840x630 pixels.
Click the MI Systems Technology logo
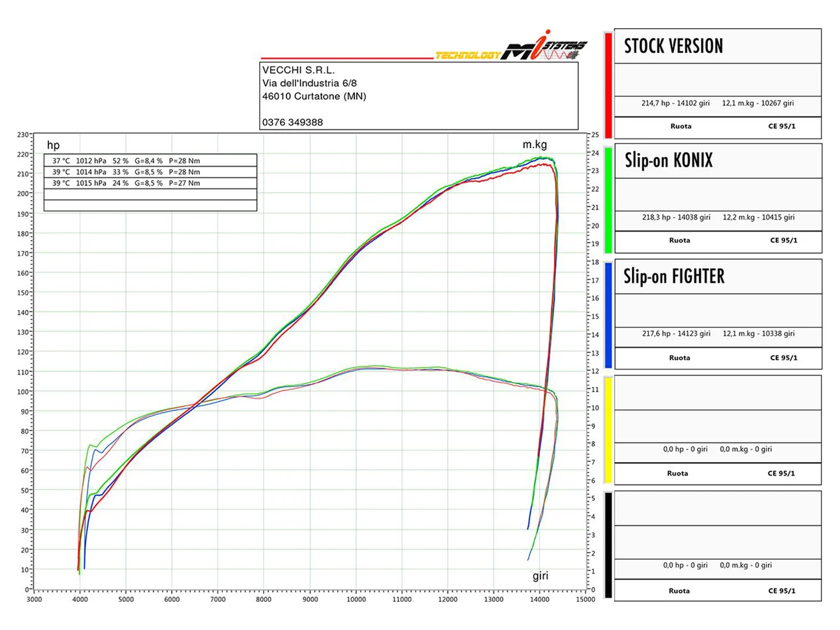coord(511,47)
